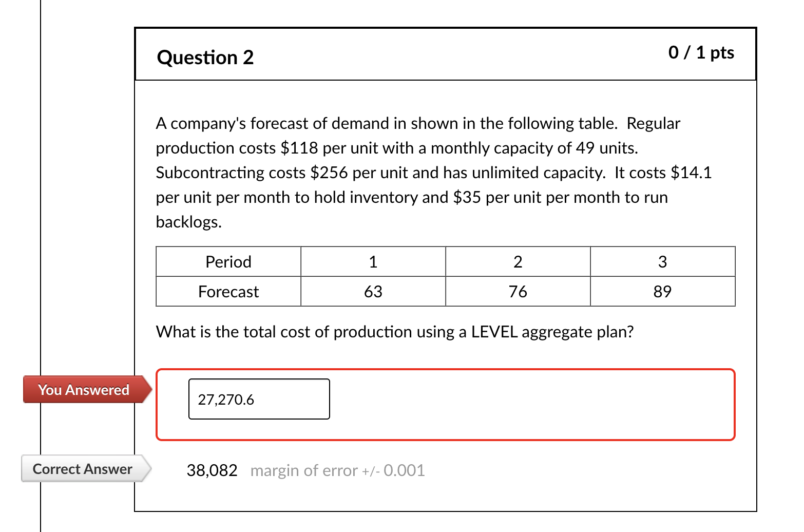804x532 pixels.
Task: Select the forecast value 63 for Period 1
Action: (373, 291)
